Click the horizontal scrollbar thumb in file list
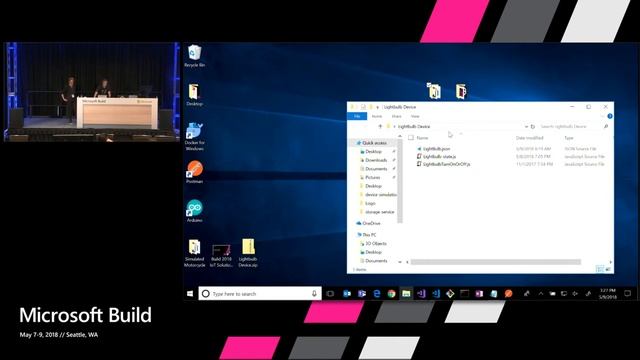The image size is (640, 360). 496,262
